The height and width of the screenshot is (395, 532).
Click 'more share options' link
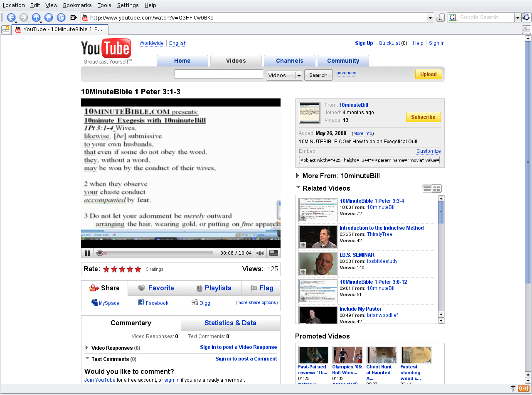tap(257, 302)
